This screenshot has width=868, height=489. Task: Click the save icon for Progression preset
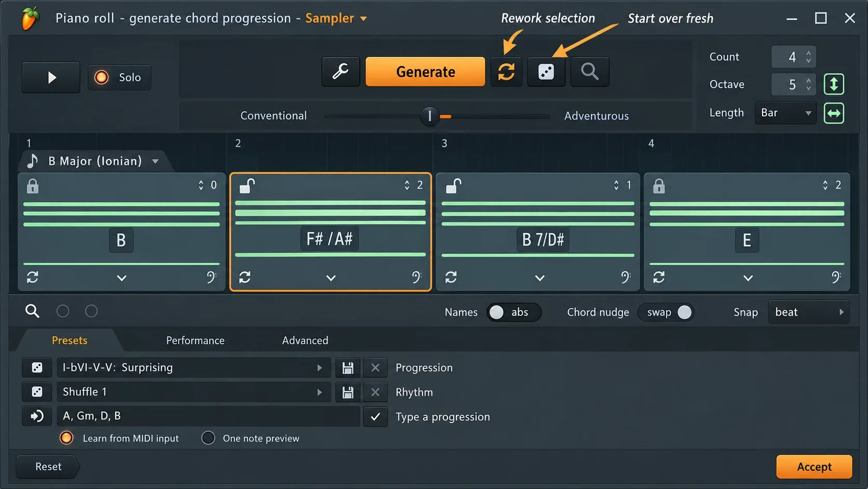348,368
